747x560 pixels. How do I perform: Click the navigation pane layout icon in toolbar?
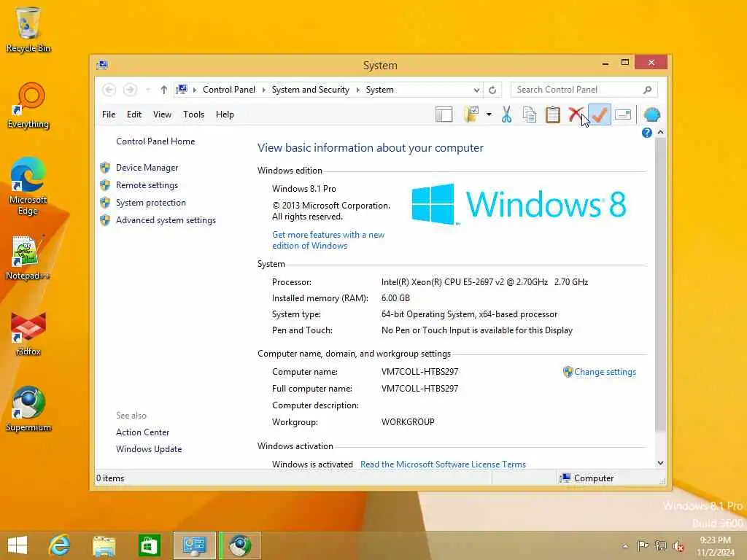click(x=444, y=114)
